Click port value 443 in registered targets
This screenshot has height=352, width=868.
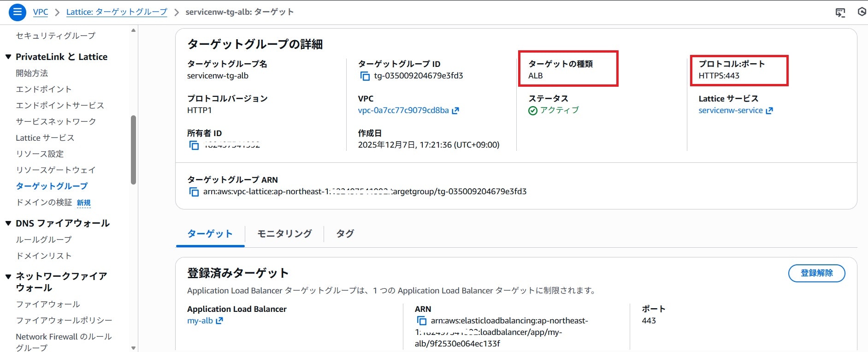click(649, 321)
